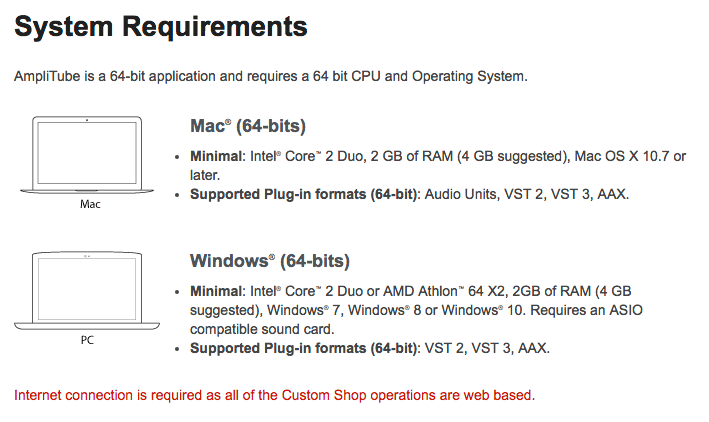Click the Mac 'Minimal' bold label
This screenshot has height=422, width=709.
pos(216,156)
